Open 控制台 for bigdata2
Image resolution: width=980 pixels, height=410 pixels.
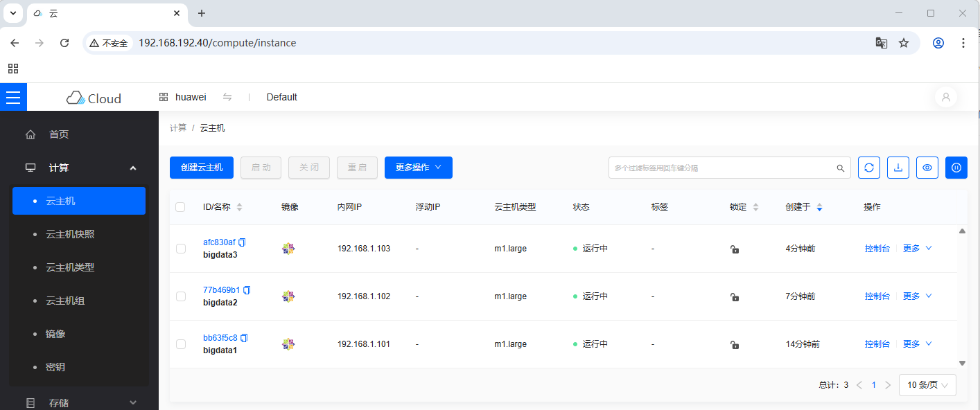(877, 296)
